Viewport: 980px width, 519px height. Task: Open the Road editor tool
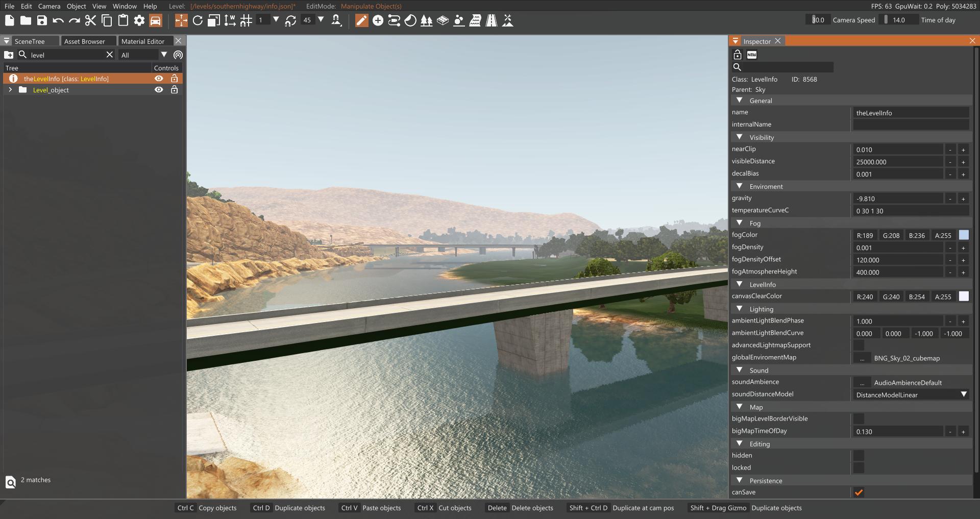[492, 20]
